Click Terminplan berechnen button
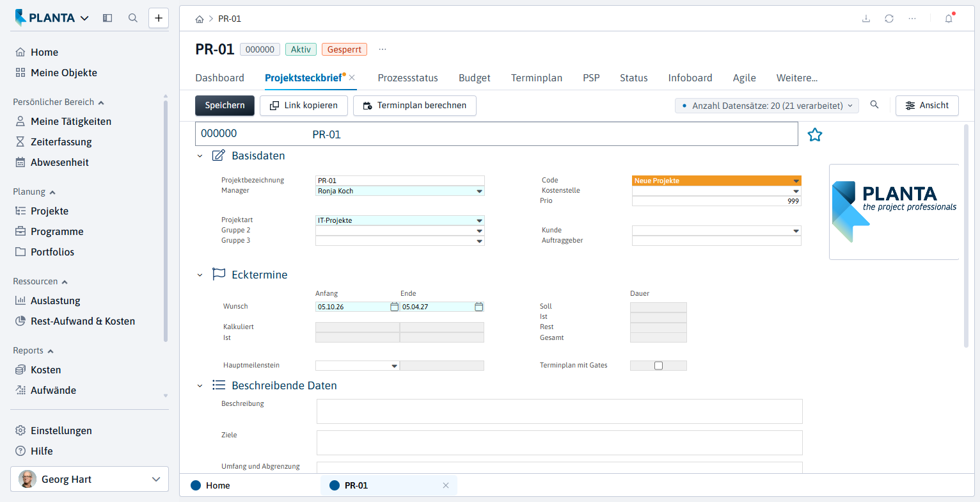The width and height of the screenshot is (980, 502). (415, 106)
